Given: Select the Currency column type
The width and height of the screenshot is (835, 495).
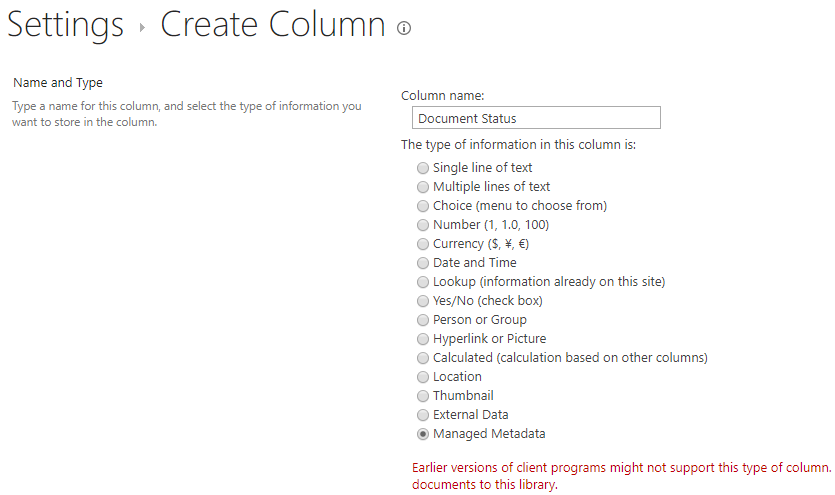Looking at the screenshot, I should (423, 244).
